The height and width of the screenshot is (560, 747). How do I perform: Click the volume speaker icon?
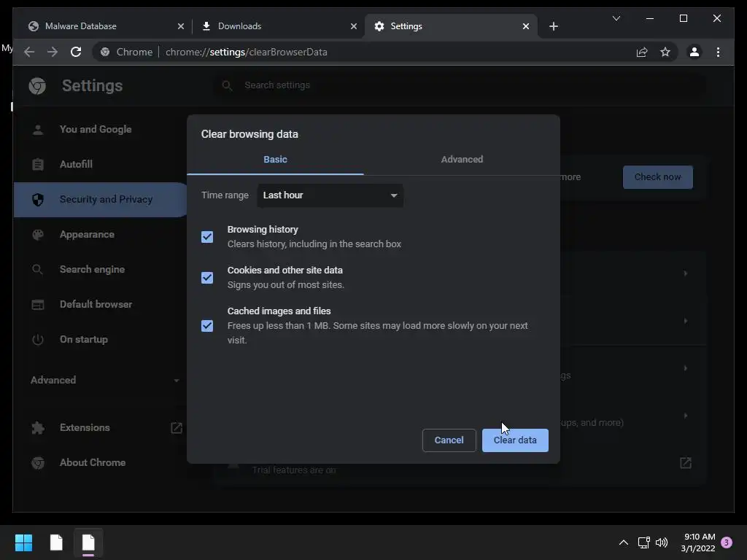(661, 542)
